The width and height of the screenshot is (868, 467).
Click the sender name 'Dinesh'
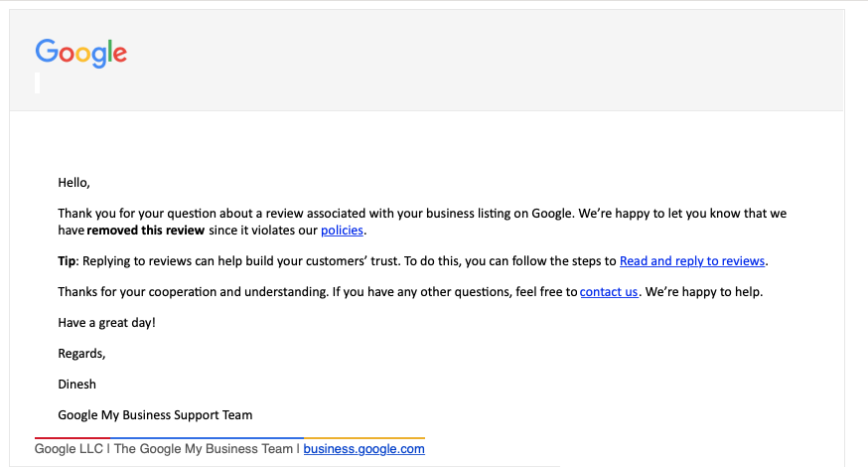[x=76, y=385]
